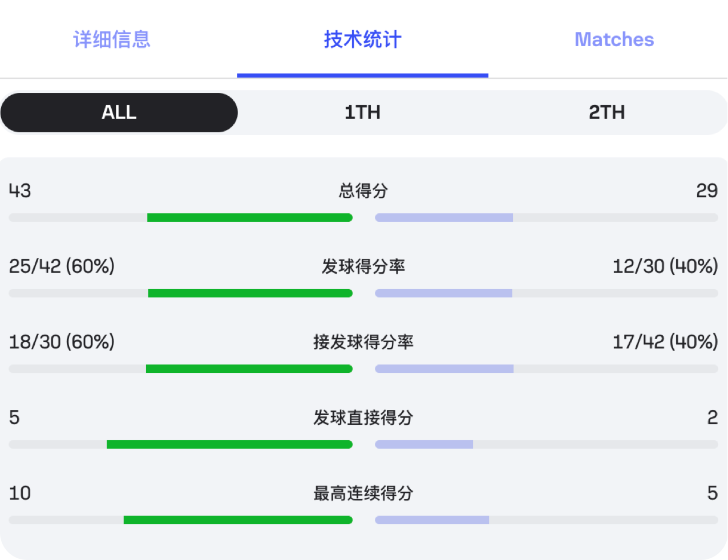
Task: Switch to 1TH set statistics
Action: 362,112
